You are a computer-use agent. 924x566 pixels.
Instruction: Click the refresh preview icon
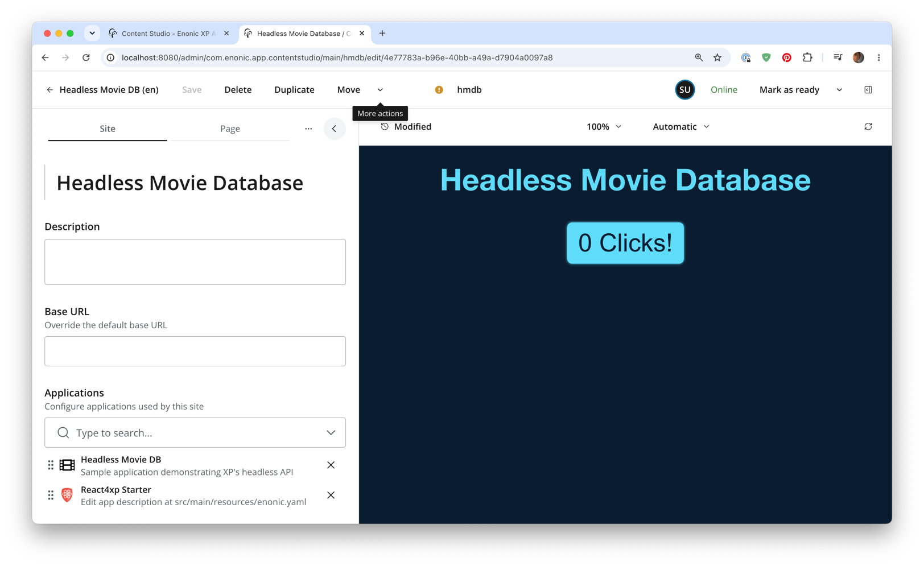868,127
